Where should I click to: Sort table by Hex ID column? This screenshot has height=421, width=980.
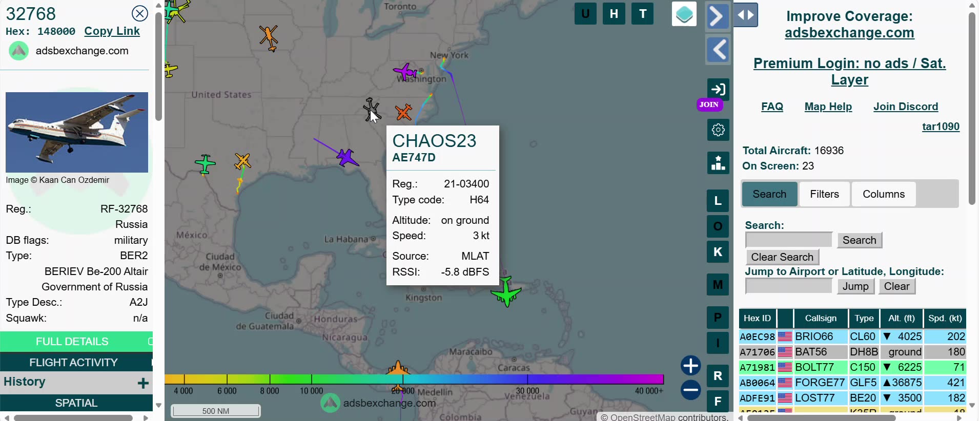point(757,318)
